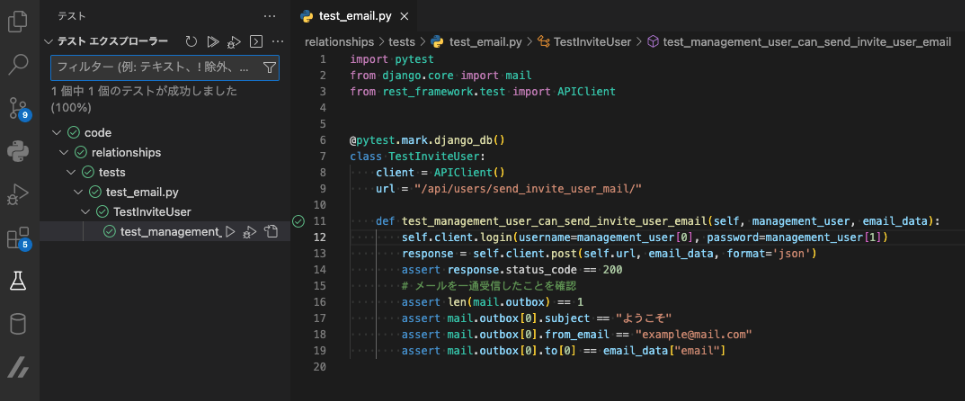Collapse the relationships tree node
The height and width of the screenshot is (401, 965).
click(63, 152)
